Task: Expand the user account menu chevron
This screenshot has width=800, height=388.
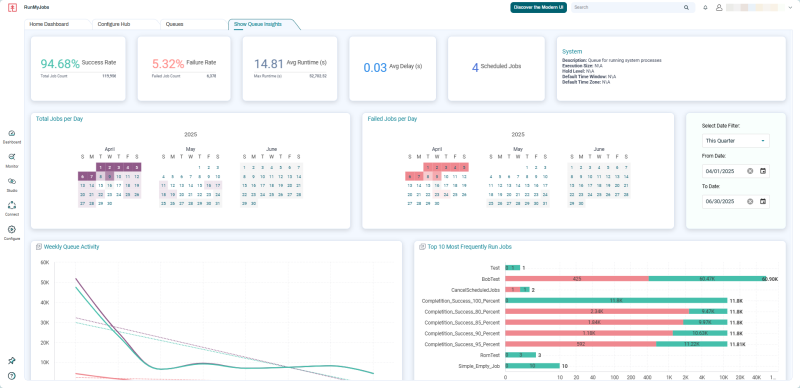Action: pyautogui.click(x=790, y=8)
